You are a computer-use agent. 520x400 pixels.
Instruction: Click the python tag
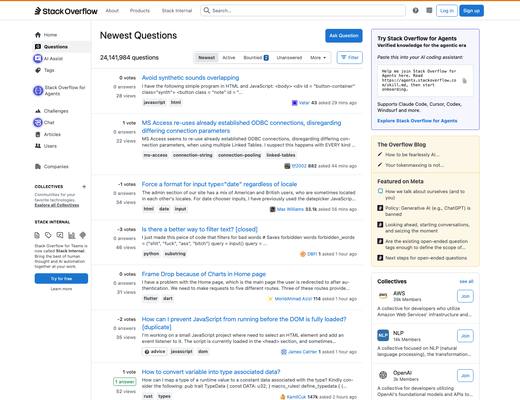(x=151, y=254)
